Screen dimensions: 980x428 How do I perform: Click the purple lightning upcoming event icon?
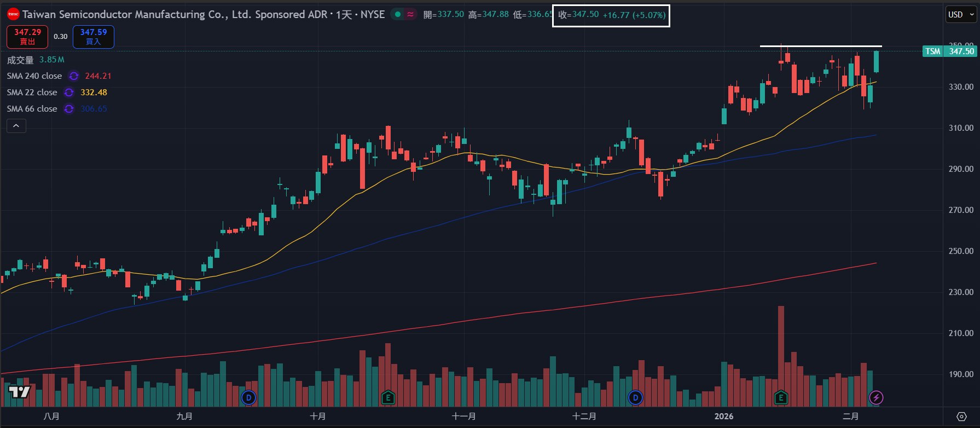[876, 397]
